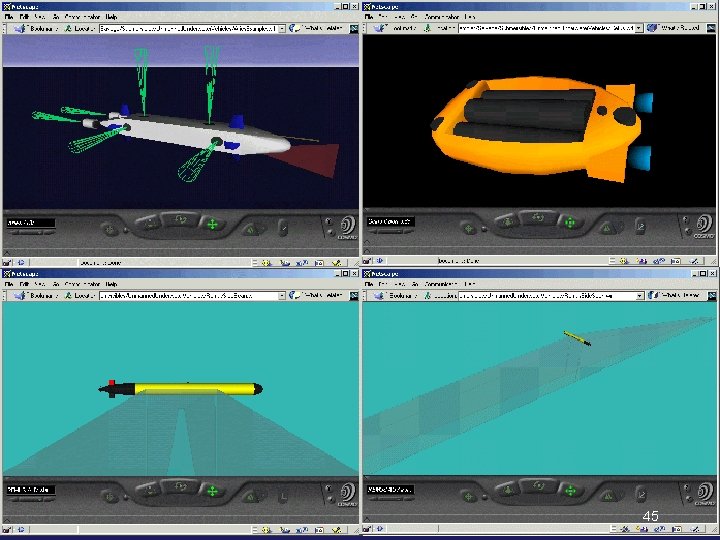Select Rotate tool in sonar swath window
720x540 pixels.
(x=538, y=486)
